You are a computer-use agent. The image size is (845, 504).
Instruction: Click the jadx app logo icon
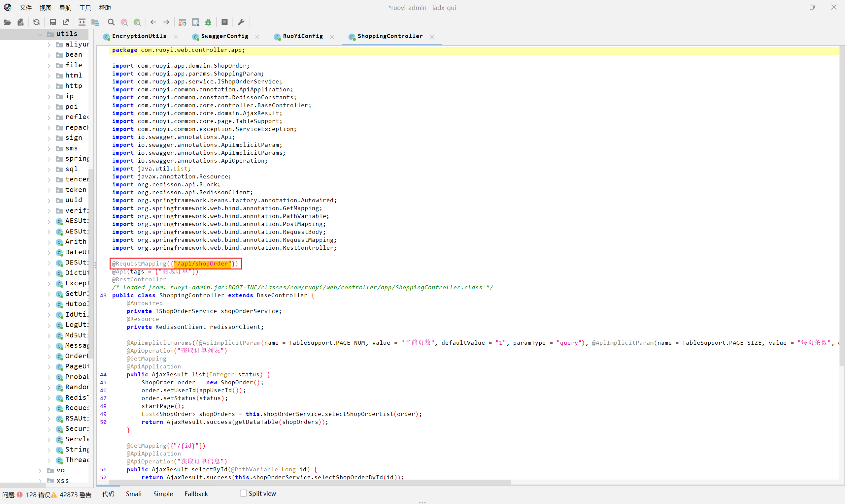pos(8,8)
